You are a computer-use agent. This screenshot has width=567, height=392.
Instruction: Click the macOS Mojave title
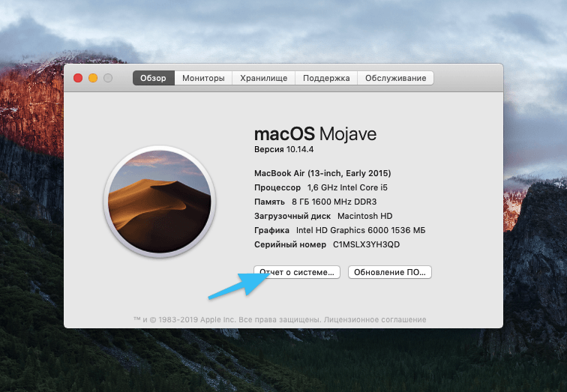[x=315, y=134]
